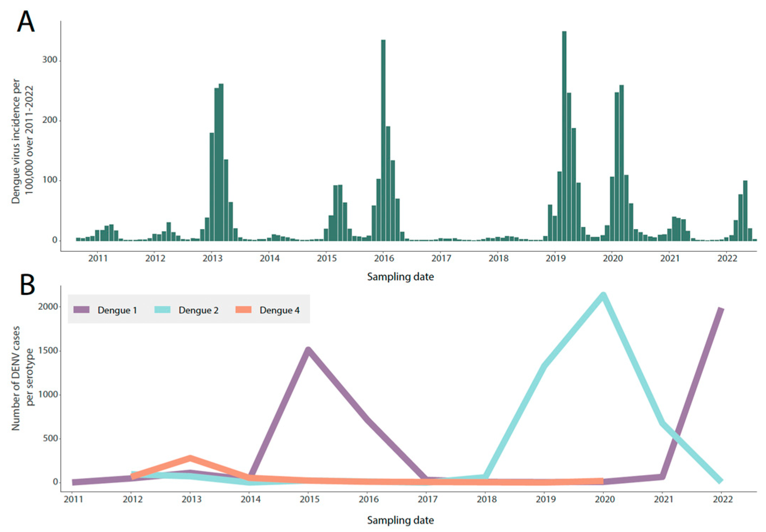
Task: Click the Sampling date title under panel A
Action: 400,276
